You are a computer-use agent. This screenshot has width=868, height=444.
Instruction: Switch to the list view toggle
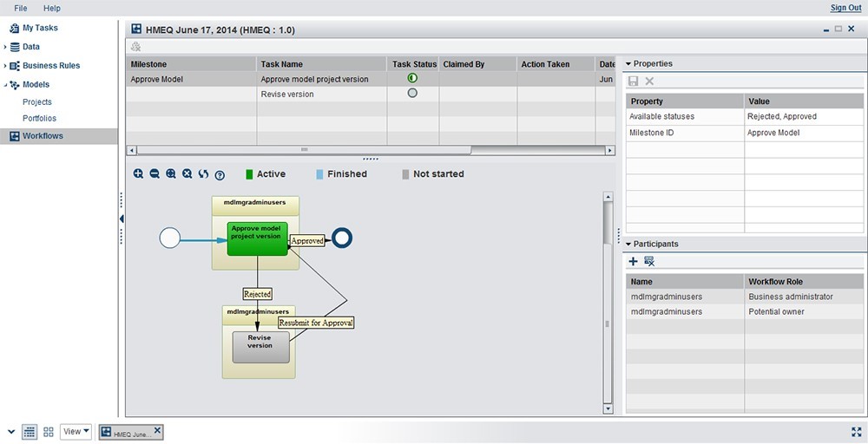point(29,431)
